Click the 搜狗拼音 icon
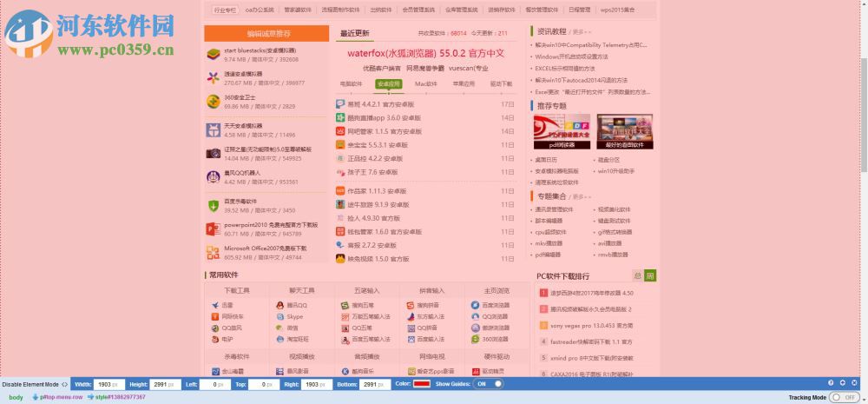Viewport: 868px width, 404px height. [411, 305]
